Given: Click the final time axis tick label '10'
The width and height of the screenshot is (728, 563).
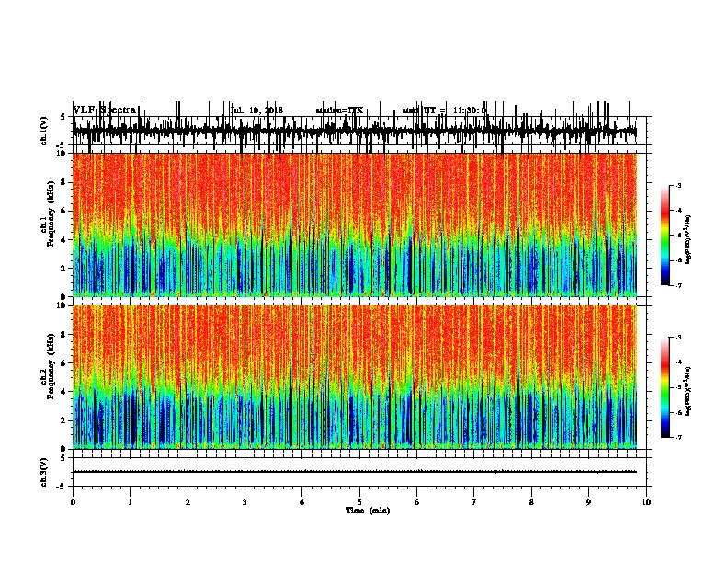Looking at the screenshot, I should click(646, 502).
